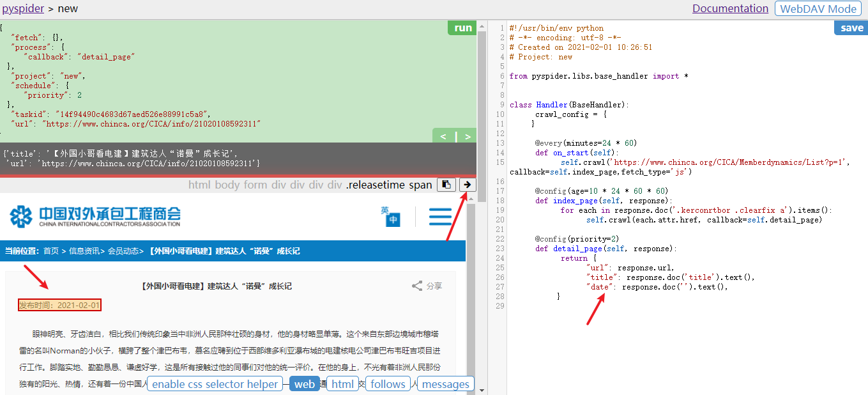Click the '"priority": 2' JSON line
Image resolution: width=868 pixels, height=395 pixels.
(53, 95)
